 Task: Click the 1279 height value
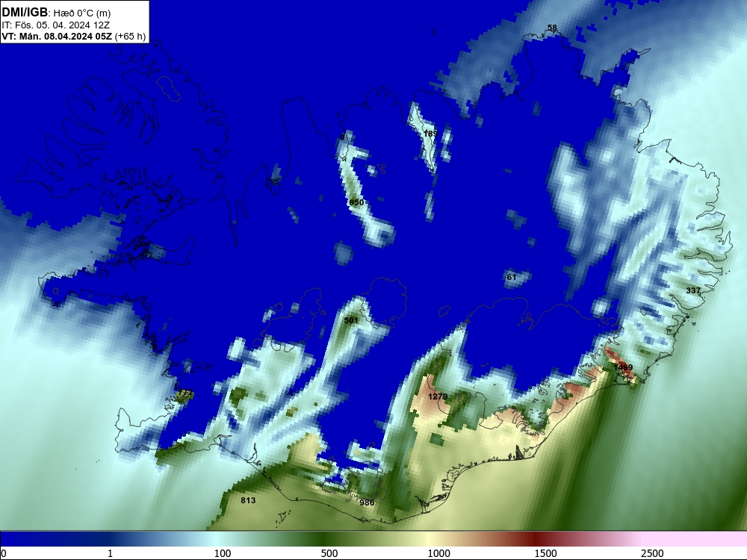click(437, 396)
